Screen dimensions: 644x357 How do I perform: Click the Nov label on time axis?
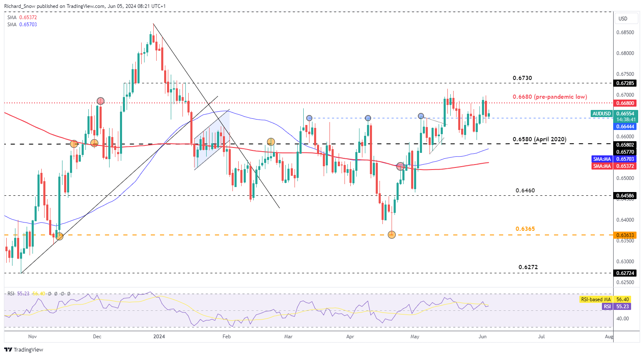(x=32, y=336)
